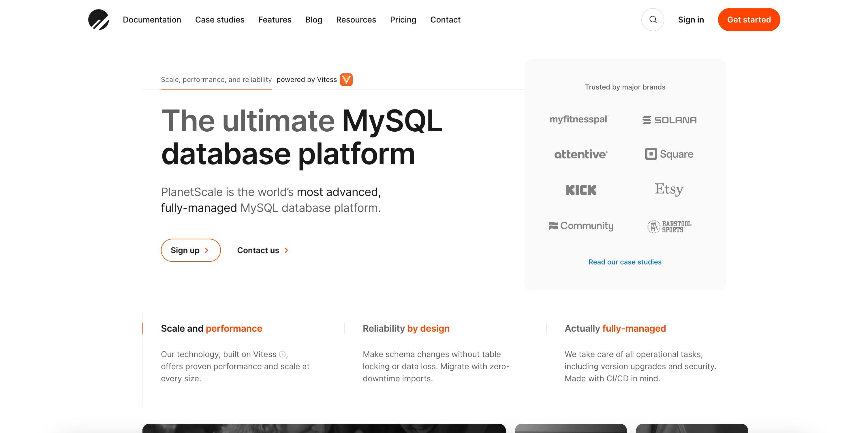
Task: Open search with magnifier icon
Action: [652, 20]
